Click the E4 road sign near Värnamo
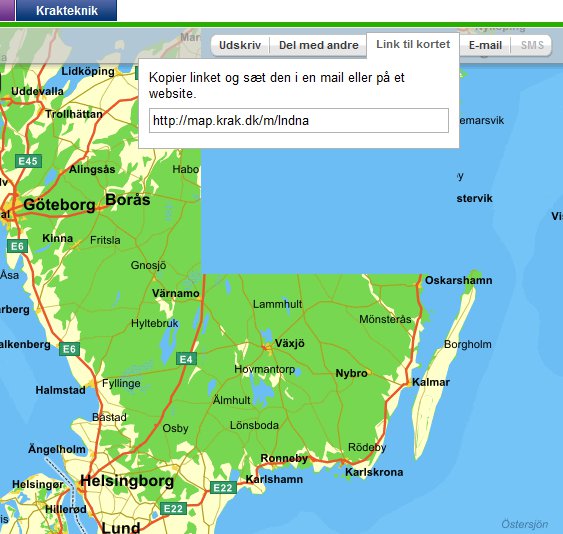Image resolution: width=563 pixels, height=534 pixels. click(x=186, y=359)
